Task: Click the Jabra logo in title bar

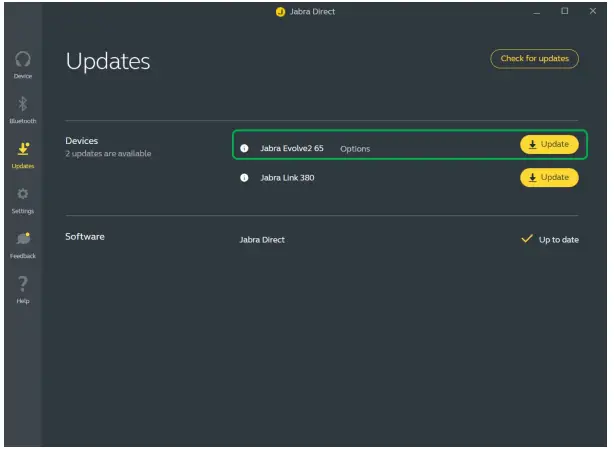Action: tap(280, 12)
